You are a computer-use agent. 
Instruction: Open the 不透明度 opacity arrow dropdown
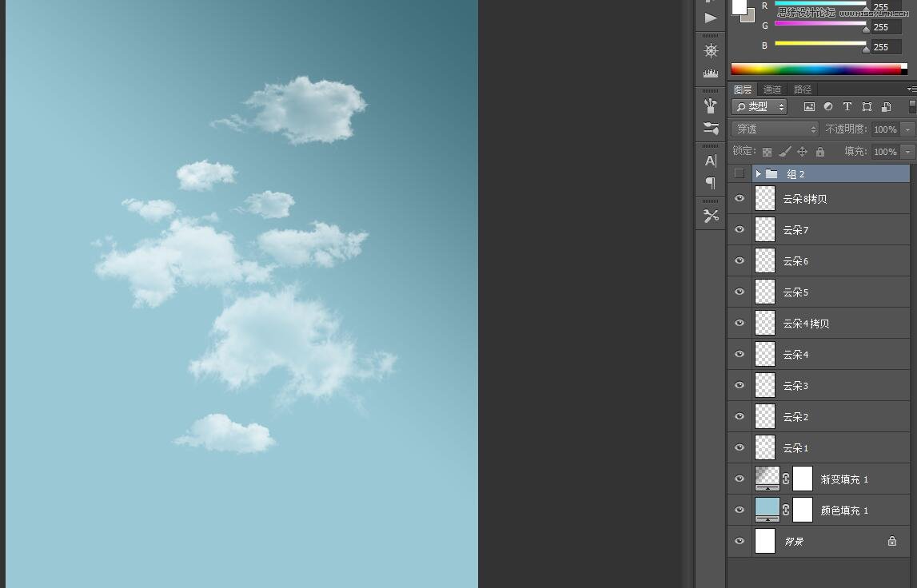coord(907,129)
